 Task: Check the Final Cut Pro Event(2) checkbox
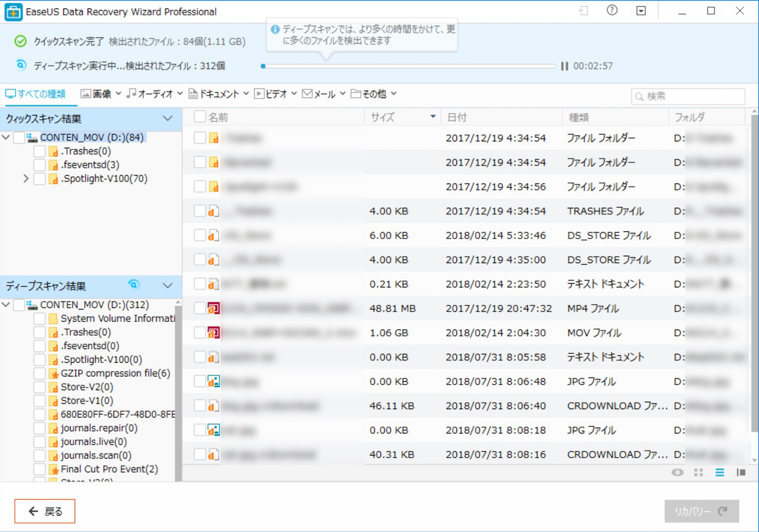[40, 469]
